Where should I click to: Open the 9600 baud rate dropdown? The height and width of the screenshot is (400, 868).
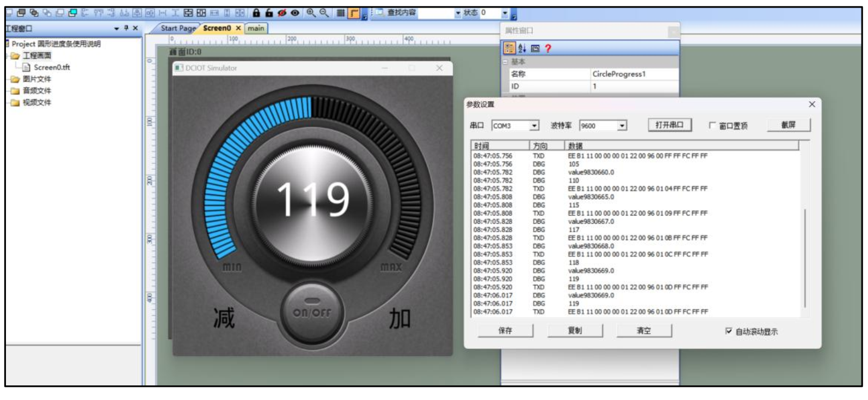(x=621, y=126)
